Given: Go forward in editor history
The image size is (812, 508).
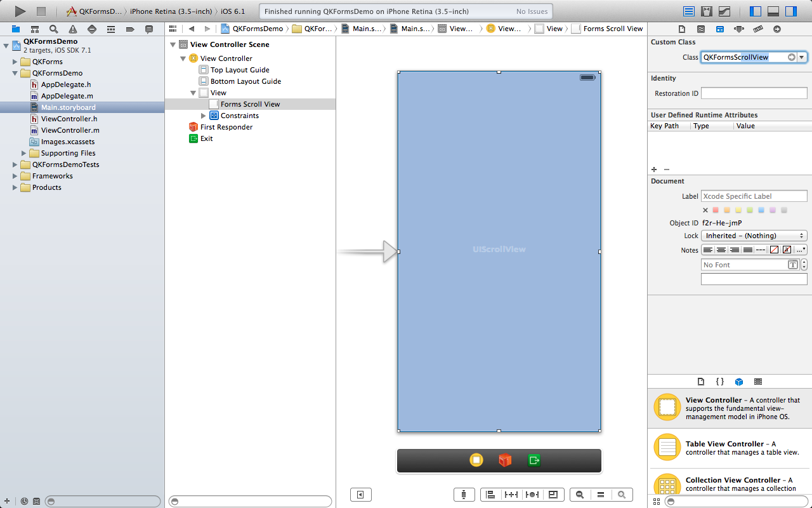Looking at the screenshot, I should point(207,29).
